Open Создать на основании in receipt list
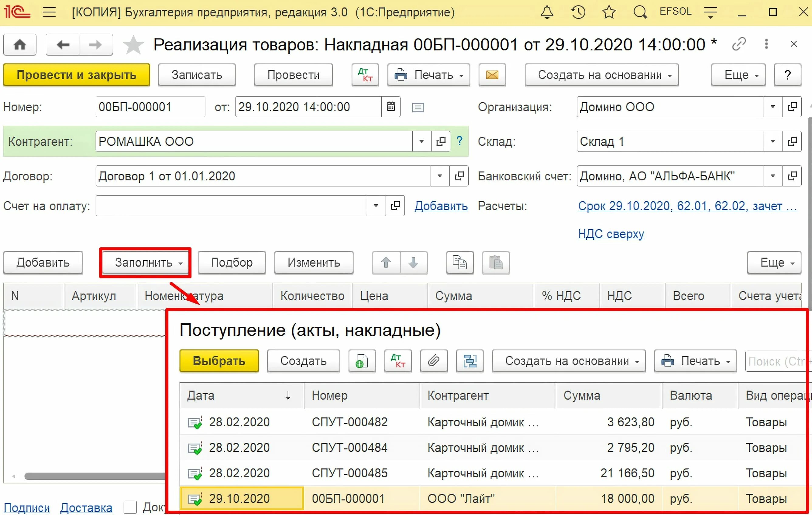This screenshot has height=515, width=812. point(569,361)
